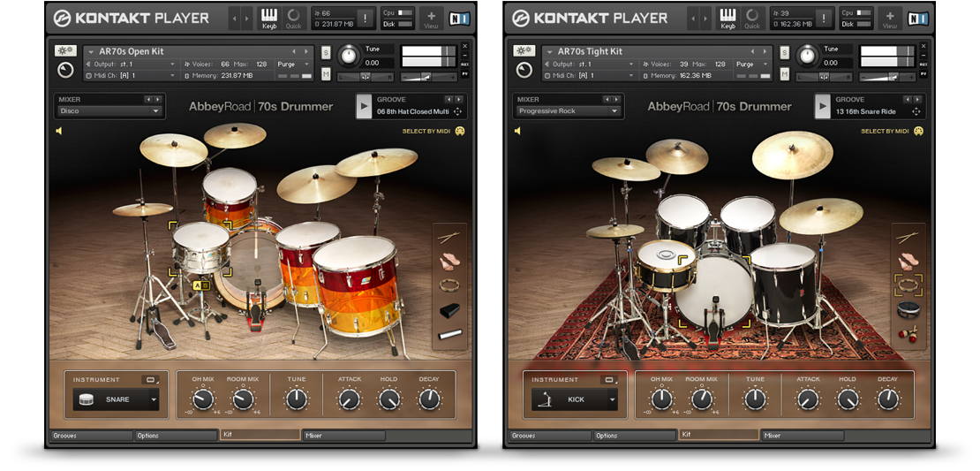Click groove drag icon beside 13 16th Snare
Viewport: 980px width, 471px height.
916,111
